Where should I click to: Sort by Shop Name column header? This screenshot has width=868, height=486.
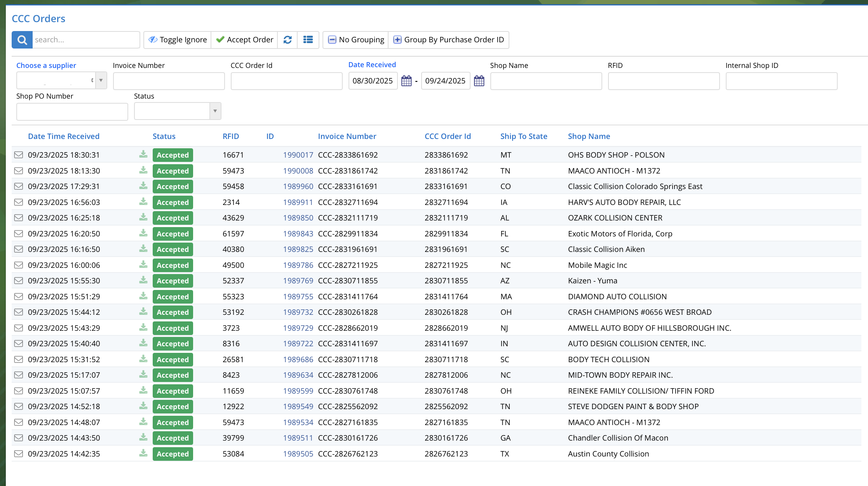pos(589,136)
